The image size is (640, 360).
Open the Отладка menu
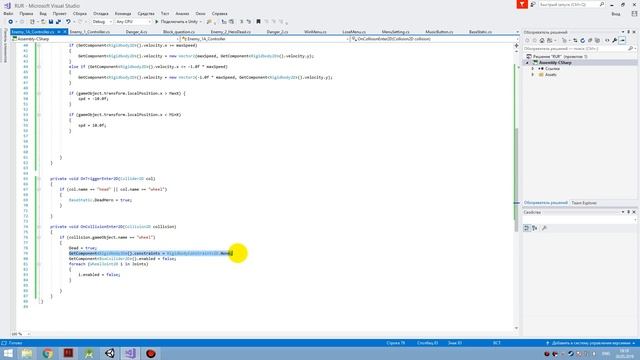[x=100, y=13]
